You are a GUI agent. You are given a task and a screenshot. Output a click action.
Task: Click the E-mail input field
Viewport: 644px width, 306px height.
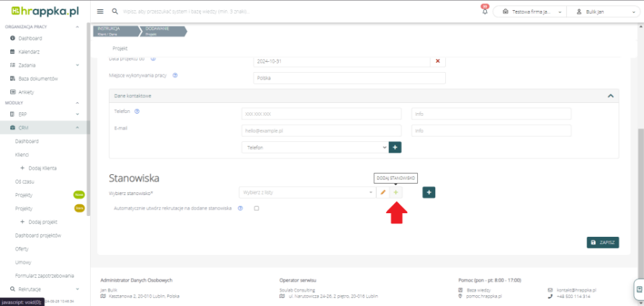(321, 131)
